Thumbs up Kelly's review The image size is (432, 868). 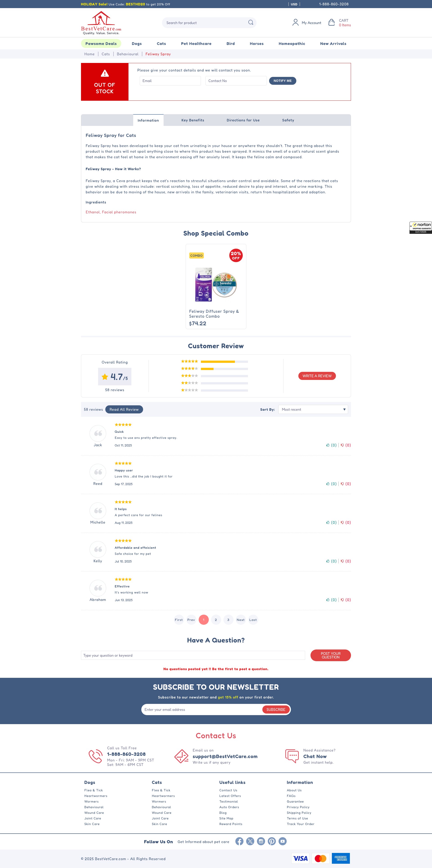pos(328,561)
